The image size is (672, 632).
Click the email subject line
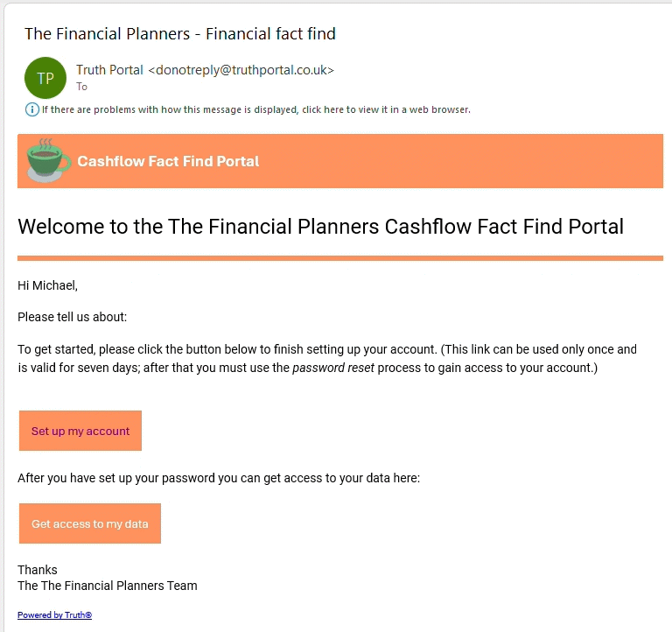coord(180,34)
